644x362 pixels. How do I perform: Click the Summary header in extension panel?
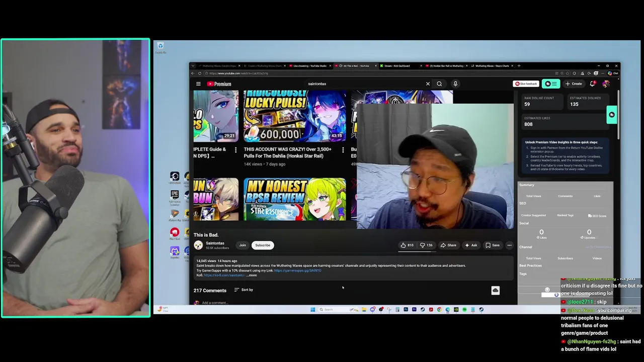[x=527, y=185]
